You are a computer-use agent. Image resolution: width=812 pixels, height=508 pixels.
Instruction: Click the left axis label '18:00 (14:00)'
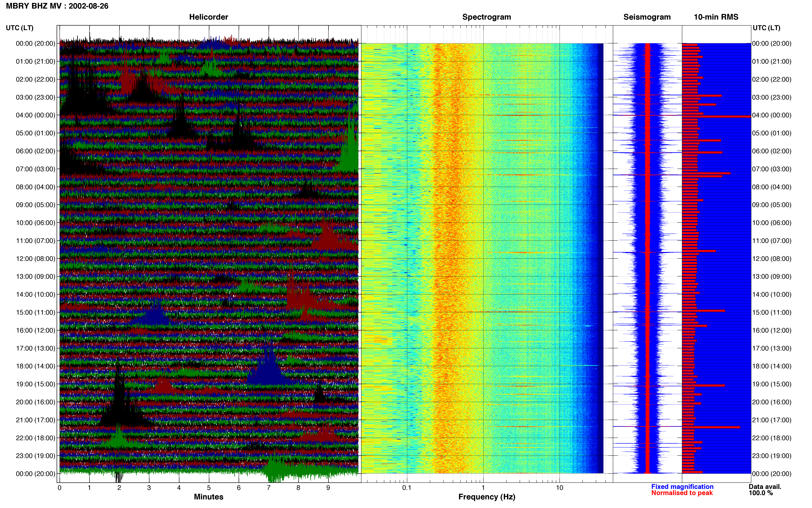click(x=36, y=366)
